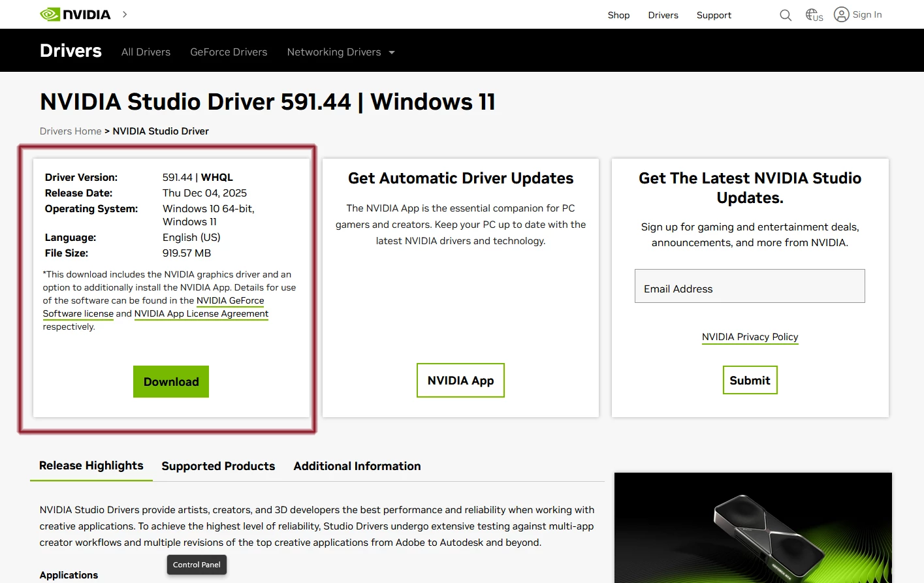Open the NVIDIA Privacy Policy link
Image resolution: width=924 pixels, height=583 pixels.
[x=750, y=337]
